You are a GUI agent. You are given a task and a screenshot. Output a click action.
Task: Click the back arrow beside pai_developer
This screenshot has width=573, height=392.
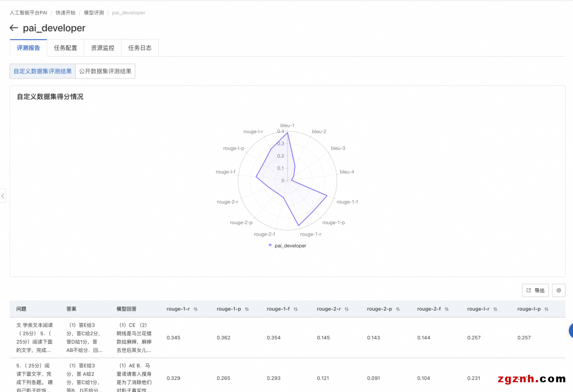14,28
